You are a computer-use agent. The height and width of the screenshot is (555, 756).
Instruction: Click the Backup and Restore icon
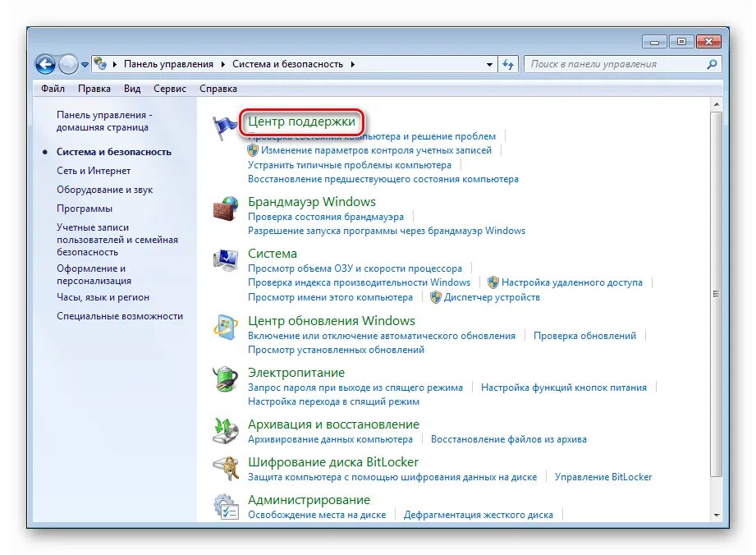click(x=226, y=430)
